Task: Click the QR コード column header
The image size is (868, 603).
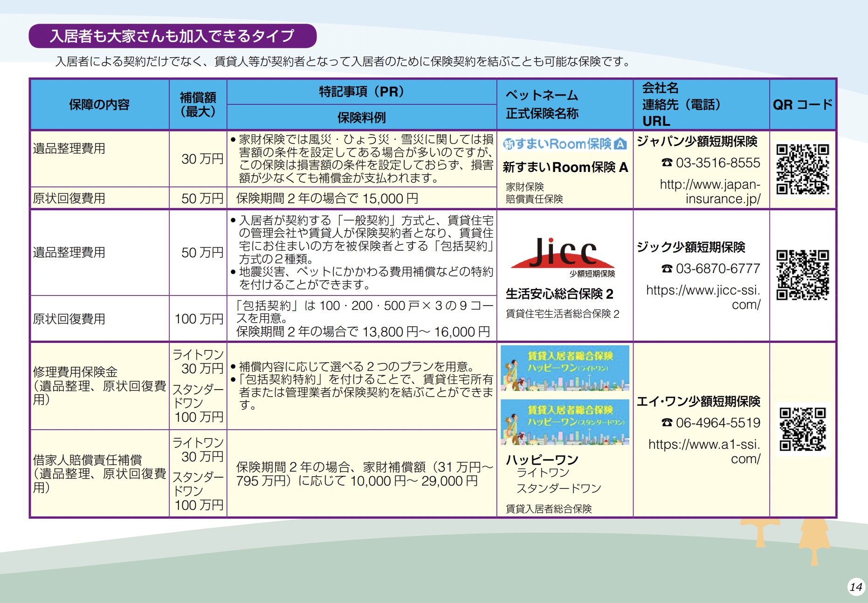Action: 802,104
